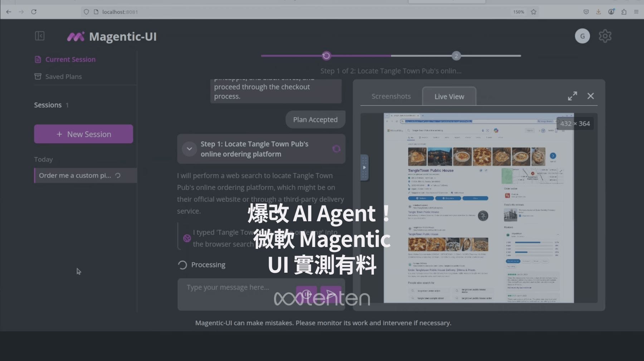Viewport: 644px width, 361px height.
Task: Go forward in the browser
Action: coord(21,12)
